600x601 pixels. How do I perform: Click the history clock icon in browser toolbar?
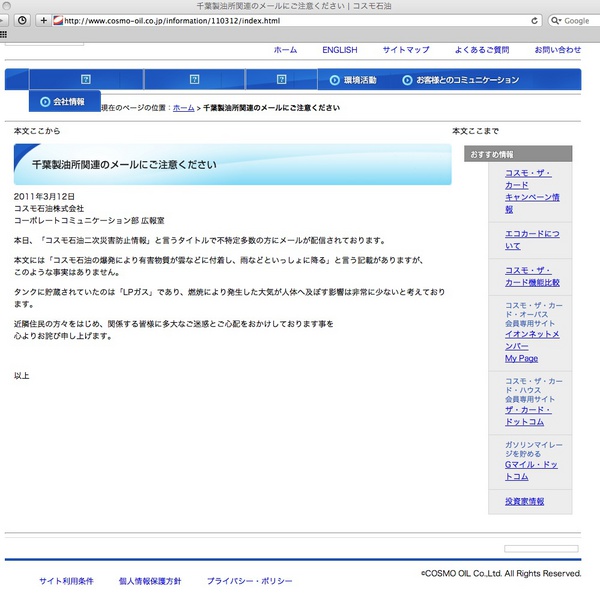coord(22,20)
